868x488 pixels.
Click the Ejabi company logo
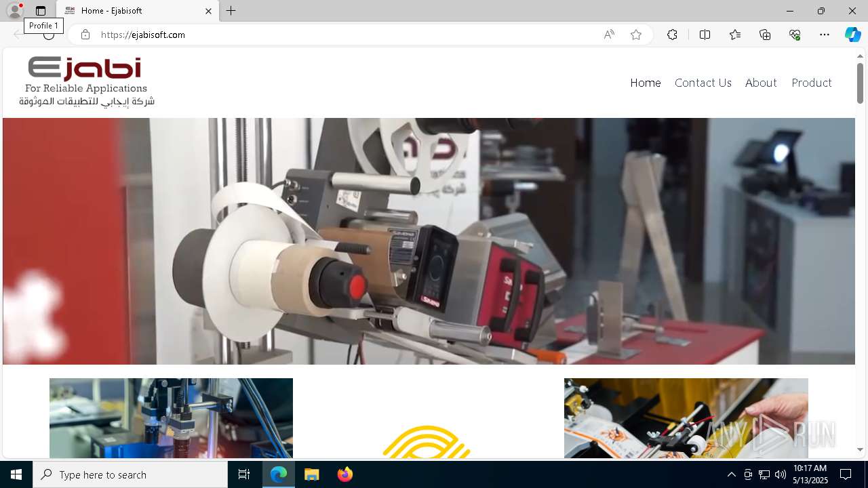tap(87, 82)
